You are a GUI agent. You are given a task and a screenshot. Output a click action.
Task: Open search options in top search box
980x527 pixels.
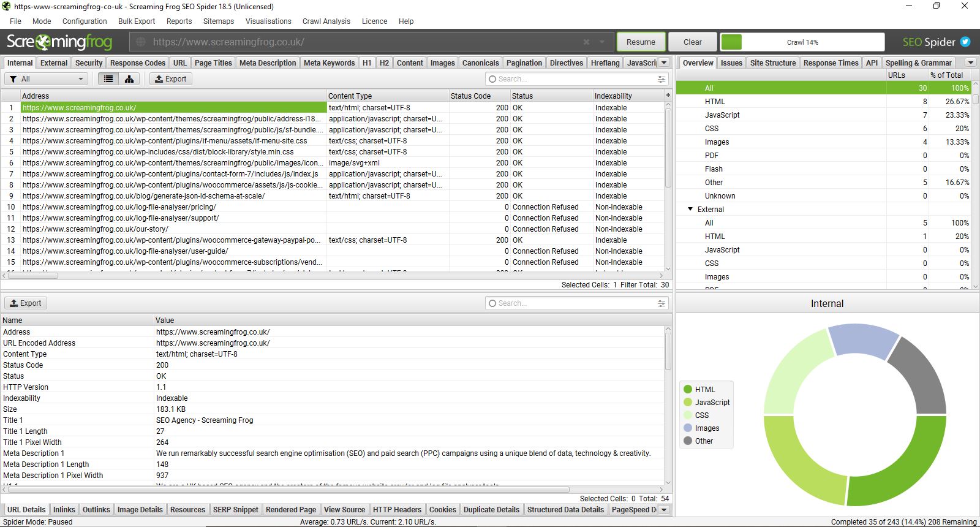click(661, 79)
